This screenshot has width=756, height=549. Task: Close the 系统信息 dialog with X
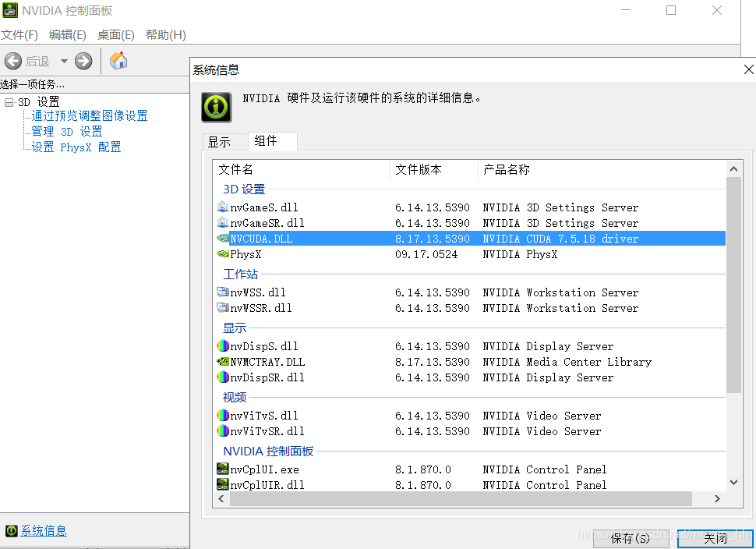tap(748, 69)
